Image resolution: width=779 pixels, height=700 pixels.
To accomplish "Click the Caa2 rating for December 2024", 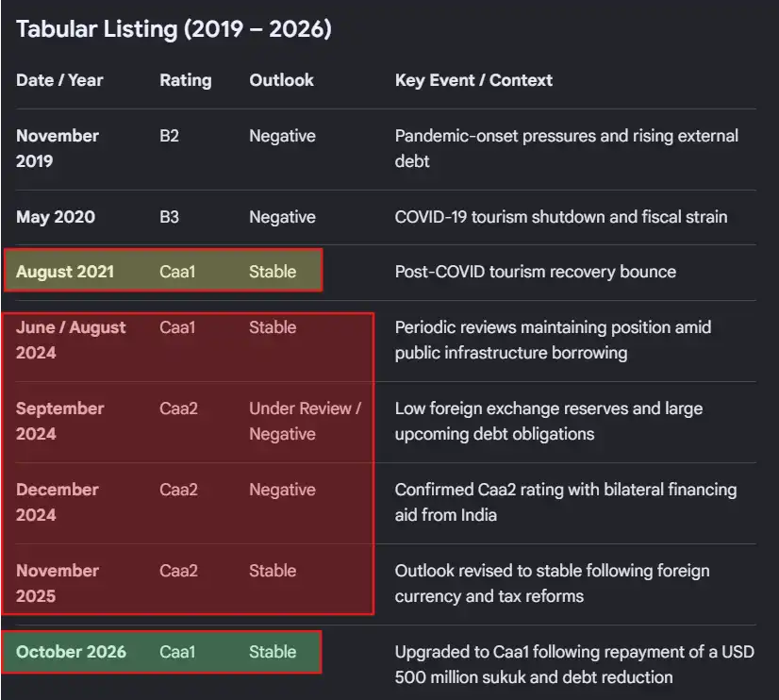I will point(178,490).
